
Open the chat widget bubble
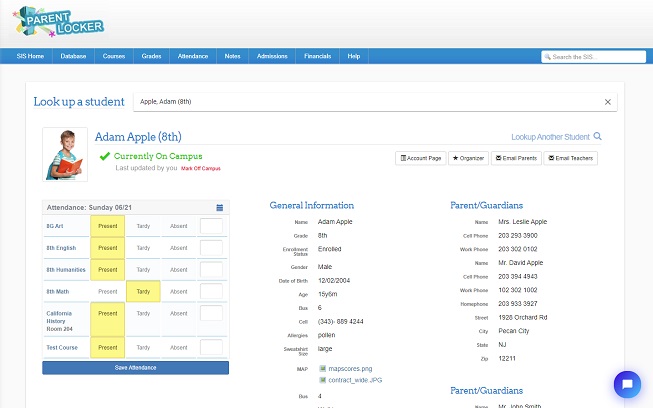(x=627, y=384)
